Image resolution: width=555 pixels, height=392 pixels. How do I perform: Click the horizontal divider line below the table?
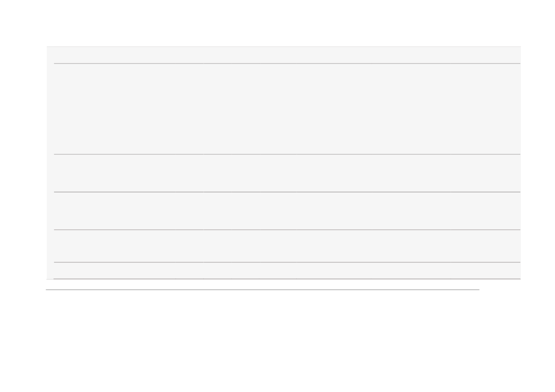262,290
